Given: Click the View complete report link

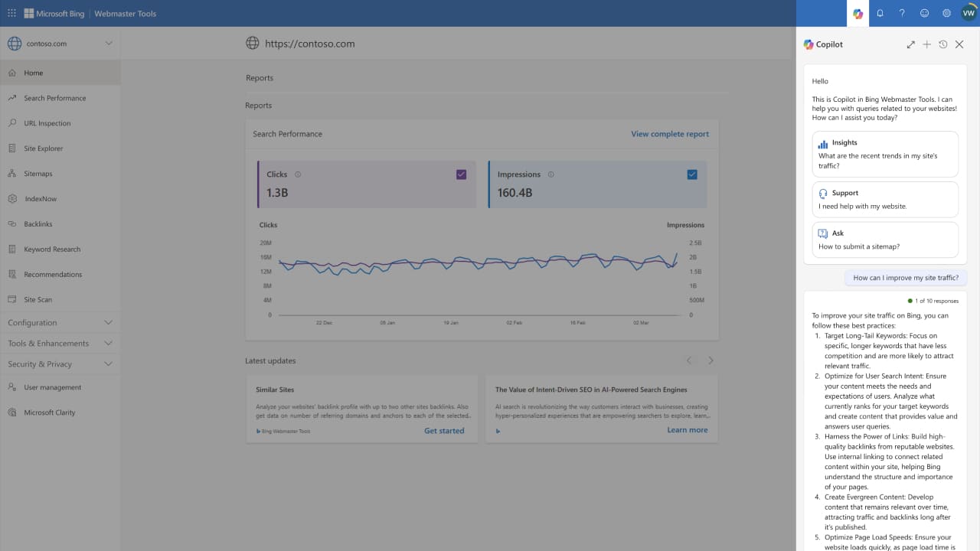Looking at the screenshot, I should pyautogui.click(x=670, y=134).
